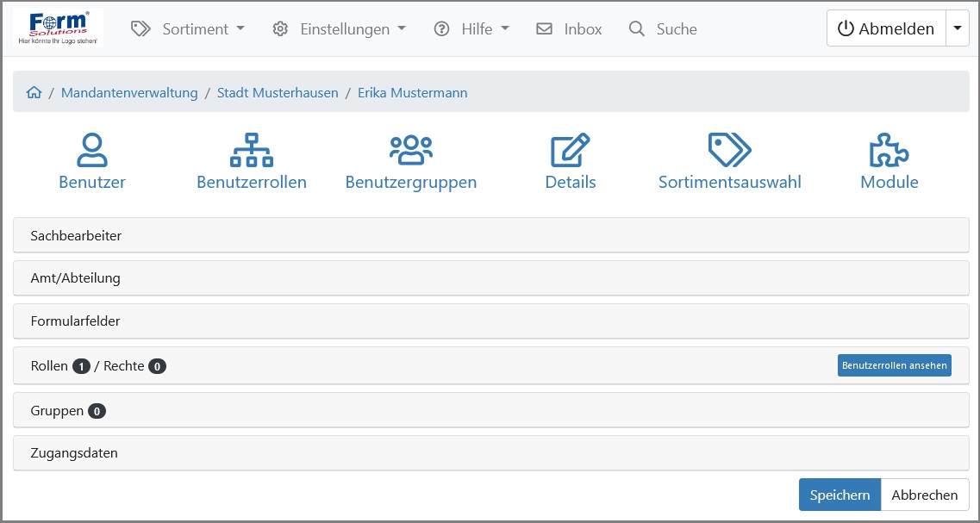This screenshot has width=980, height=523.
Task: Open the arrow dropdown next to Abmelden
Action: coord(958,28)
